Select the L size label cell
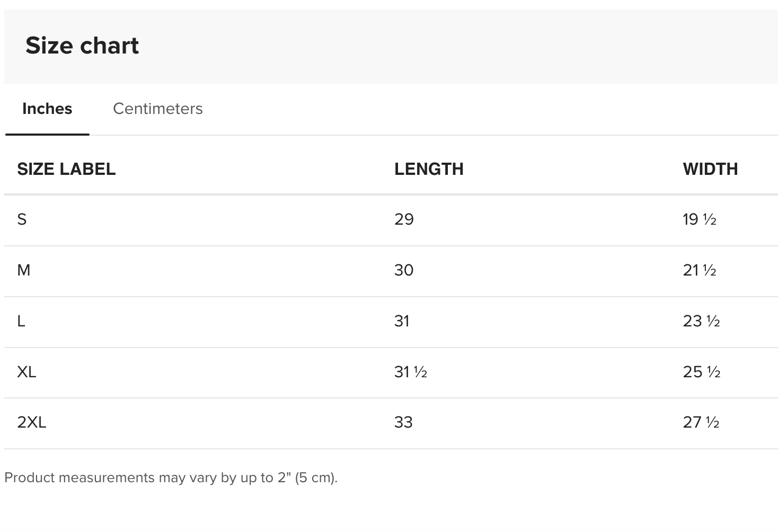The width and height of the screenshot is (778, 532). [21, 321]
